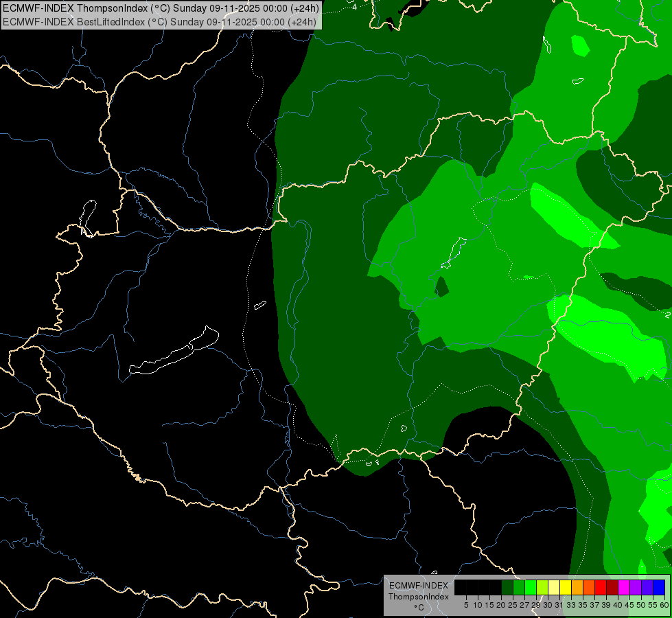This screenshot has width=672, height=618.
Task: Select the dark red 39–40 legend swatch
Action: click(612, 587)
